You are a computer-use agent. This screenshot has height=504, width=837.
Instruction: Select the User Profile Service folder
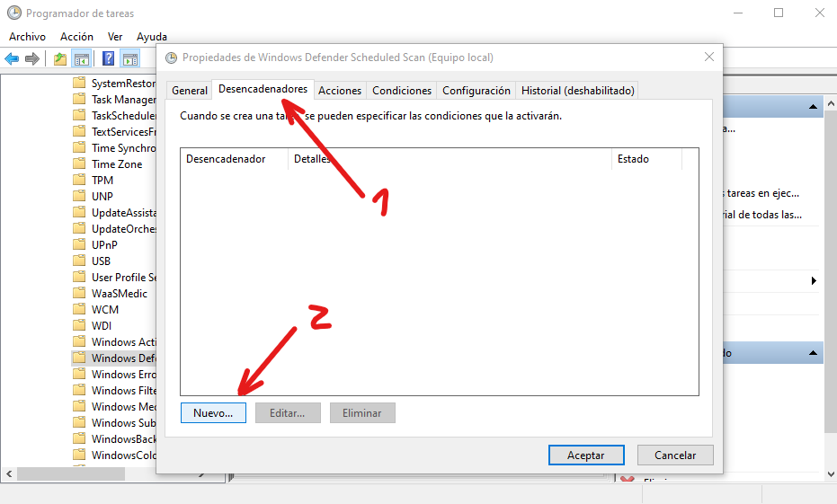(x=124, y=277)
